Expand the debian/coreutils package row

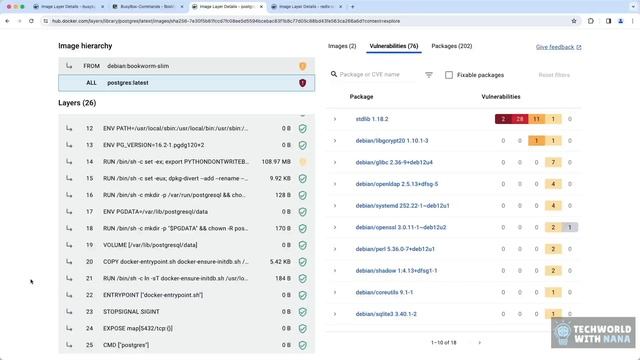[x=335, y=292]
